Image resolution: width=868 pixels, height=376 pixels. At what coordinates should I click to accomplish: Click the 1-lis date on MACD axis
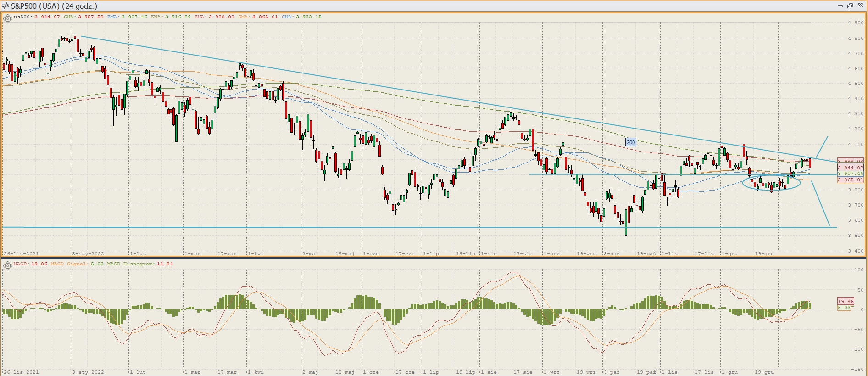(x=669, y=372)
